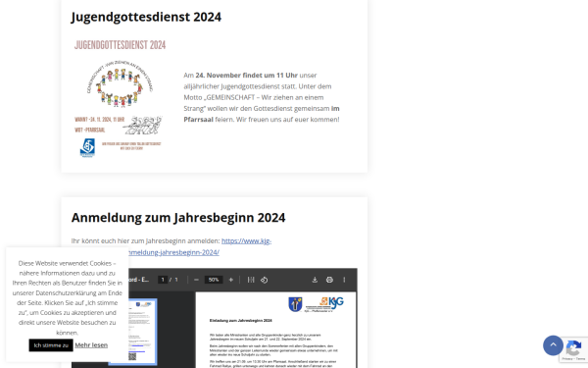The image size is (588, 368).
Task: Click the bold text '24. November findet um 11 Uhr'
Action: pos(246,76)
